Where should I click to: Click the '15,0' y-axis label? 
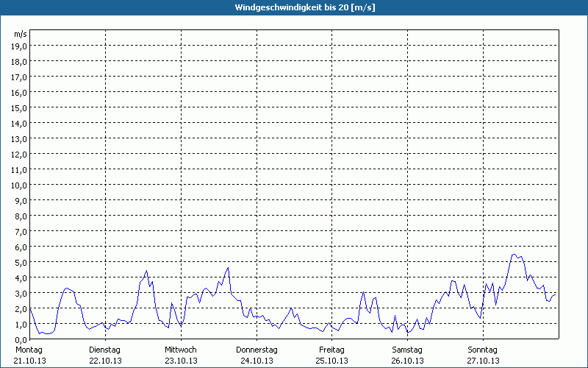pos(19,108)
